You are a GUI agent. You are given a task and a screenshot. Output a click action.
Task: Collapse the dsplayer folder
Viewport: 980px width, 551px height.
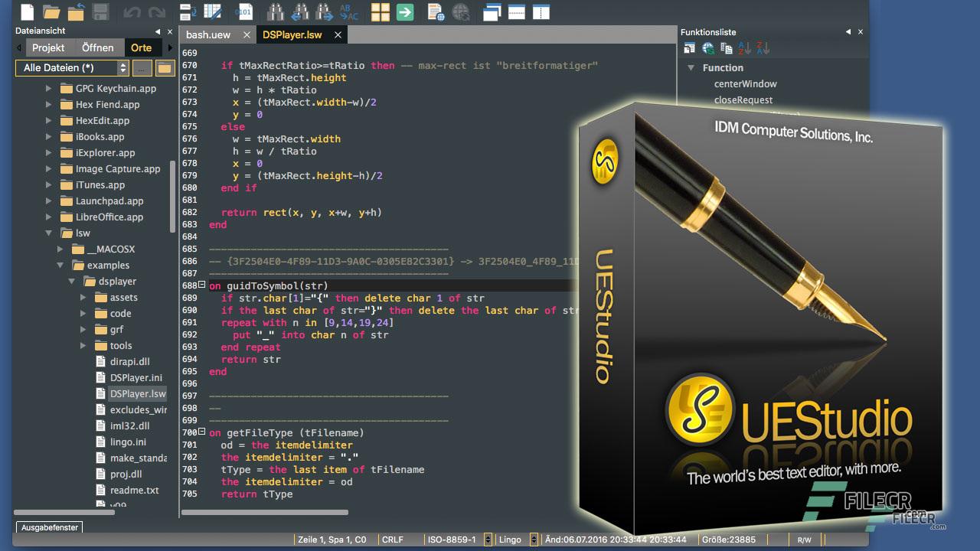(x=72, y=282)
